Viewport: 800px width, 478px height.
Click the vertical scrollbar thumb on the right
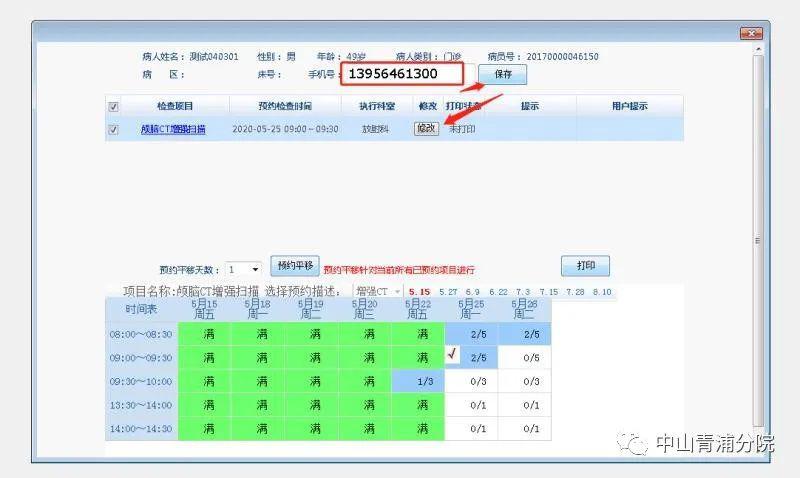click(x=758, y=241)
